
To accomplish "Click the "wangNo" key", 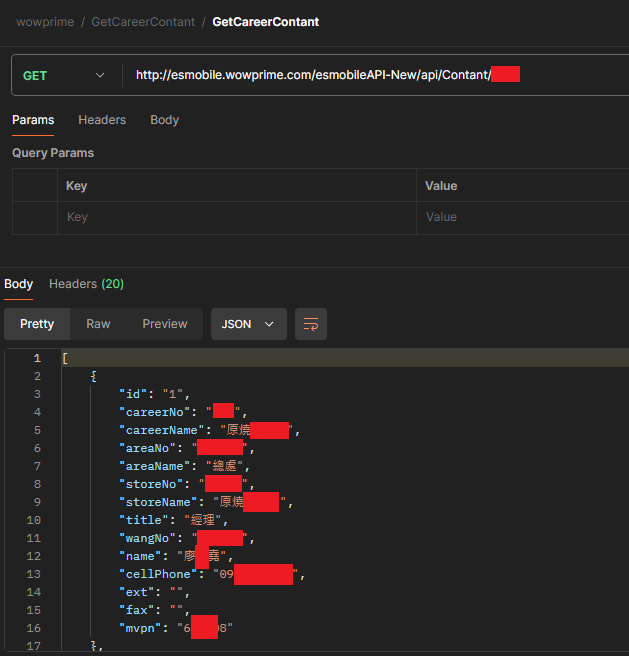I will 147,538.
